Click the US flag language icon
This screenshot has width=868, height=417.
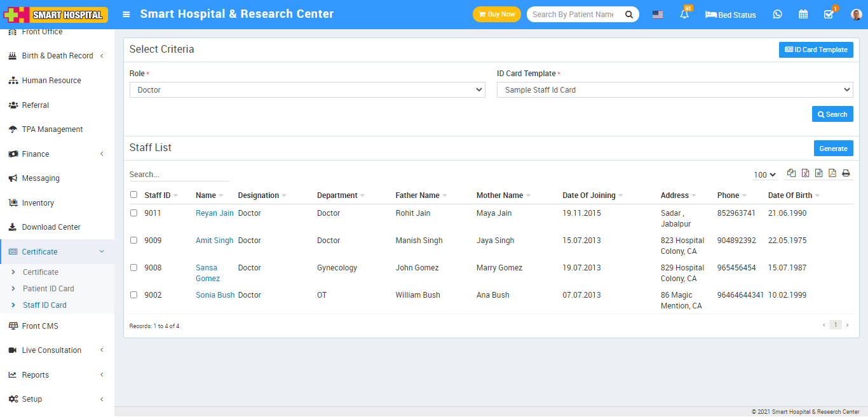pyautogui.click(x=658, y=15)
